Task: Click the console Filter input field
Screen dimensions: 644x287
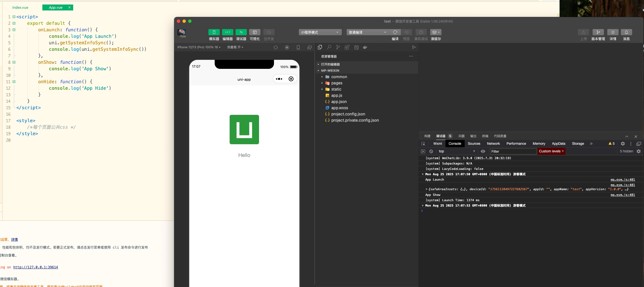Action: pyautogui.click(x=513, y=151)
